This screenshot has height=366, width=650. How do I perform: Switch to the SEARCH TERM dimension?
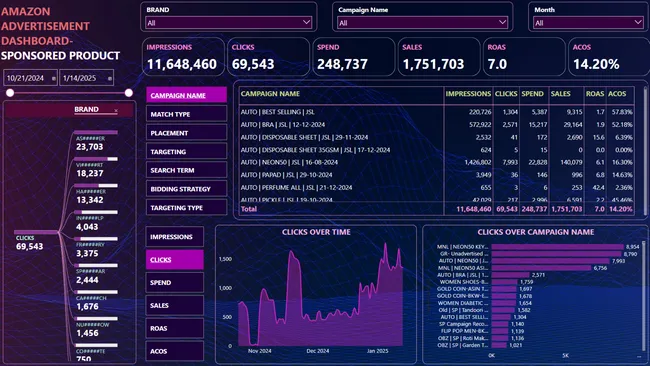click(x=187, y=170)
